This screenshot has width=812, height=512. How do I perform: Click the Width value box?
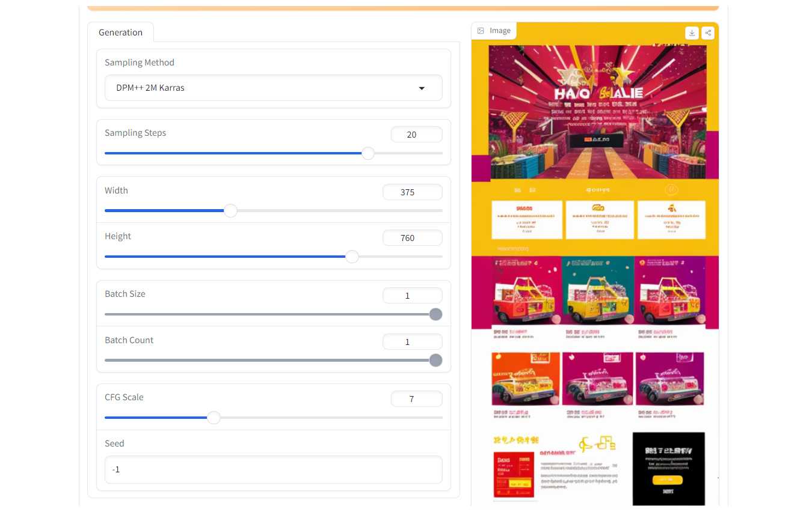412,192
